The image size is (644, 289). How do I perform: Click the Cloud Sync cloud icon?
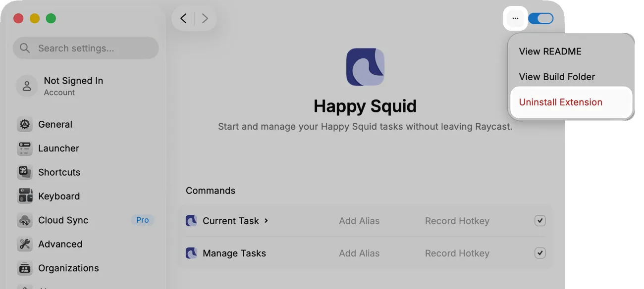point(25,220)
